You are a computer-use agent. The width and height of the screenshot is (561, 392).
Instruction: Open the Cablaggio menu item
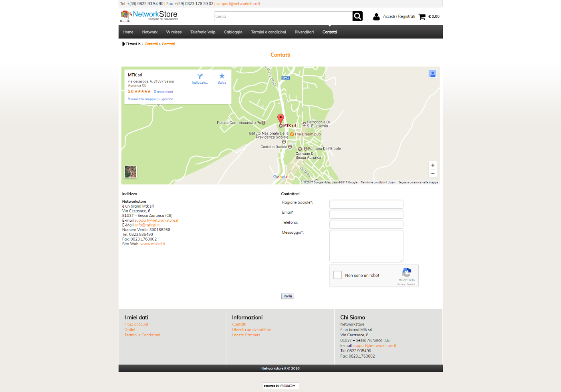point(233,32)
